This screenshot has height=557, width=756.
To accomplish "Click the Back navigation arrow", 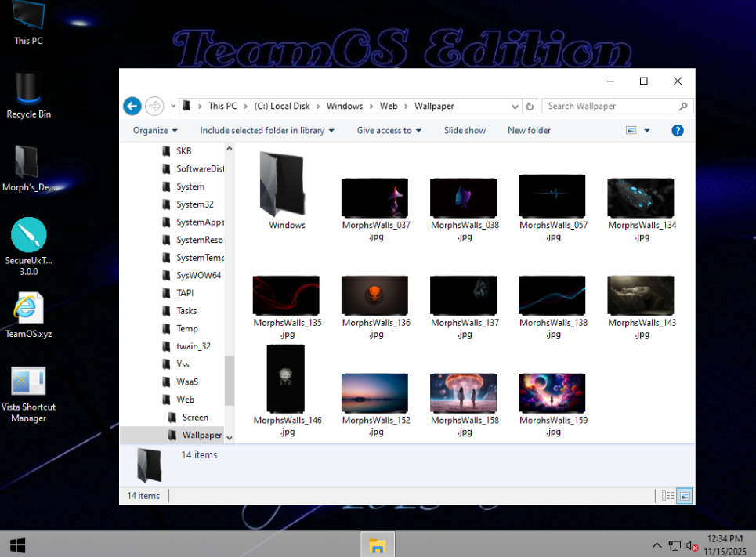I will [132, 106].
